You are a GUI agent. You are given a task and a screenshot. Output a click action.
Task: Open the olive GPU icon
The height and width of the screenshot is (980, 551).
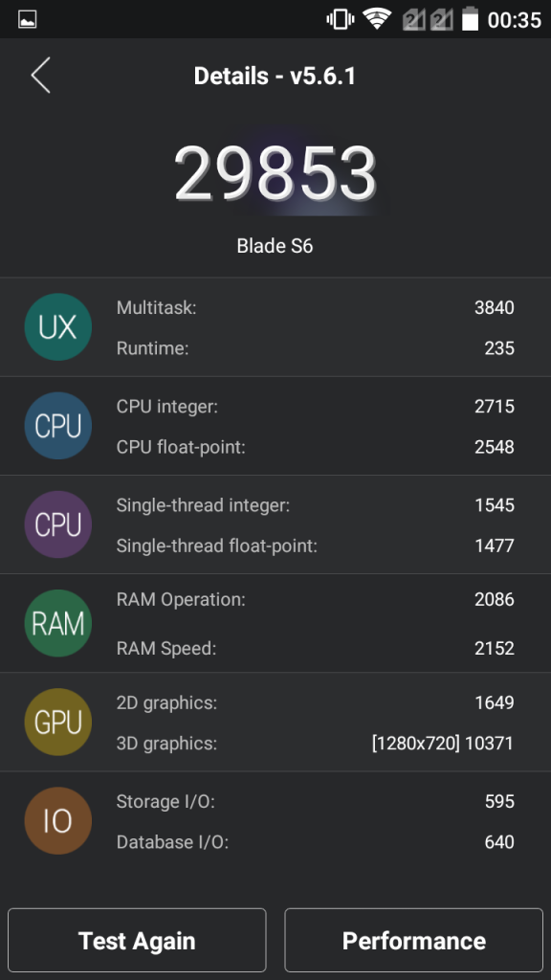tap(58, 722)
